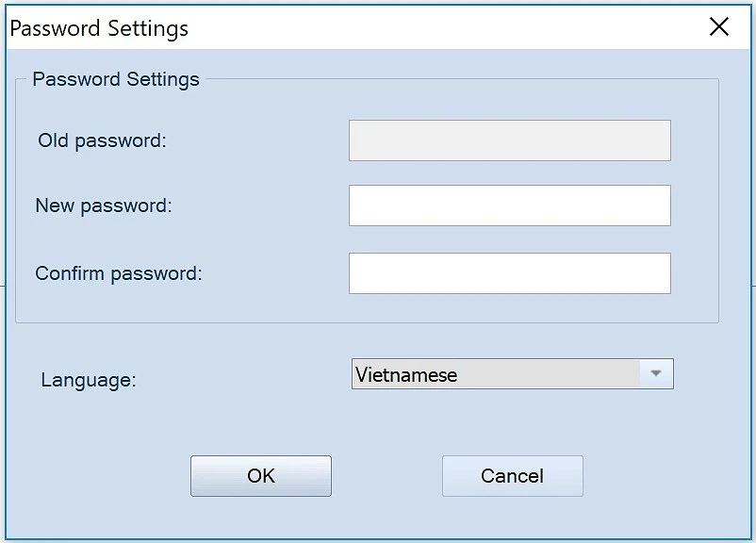Focus the New password text box

(509, 206)
